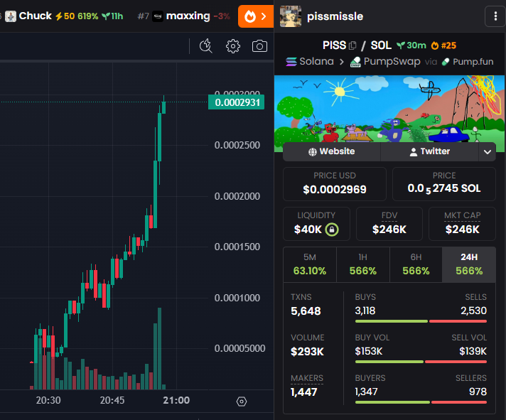Click the 20:45 time axis label
This screenshot has width=506, height=420.
click(x=112, y=400)
